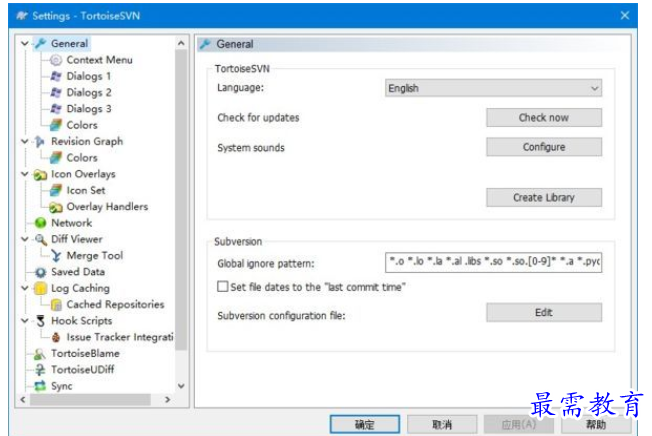Open Overlay Handlers settings
This screenshot has height=436, width=652.
107,207
